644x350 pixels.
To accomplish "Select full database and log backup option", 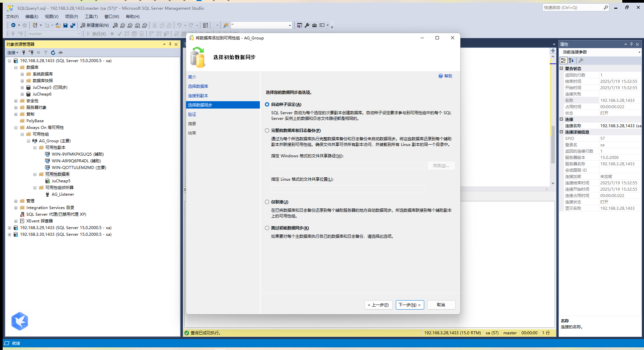I will [267, 131].
